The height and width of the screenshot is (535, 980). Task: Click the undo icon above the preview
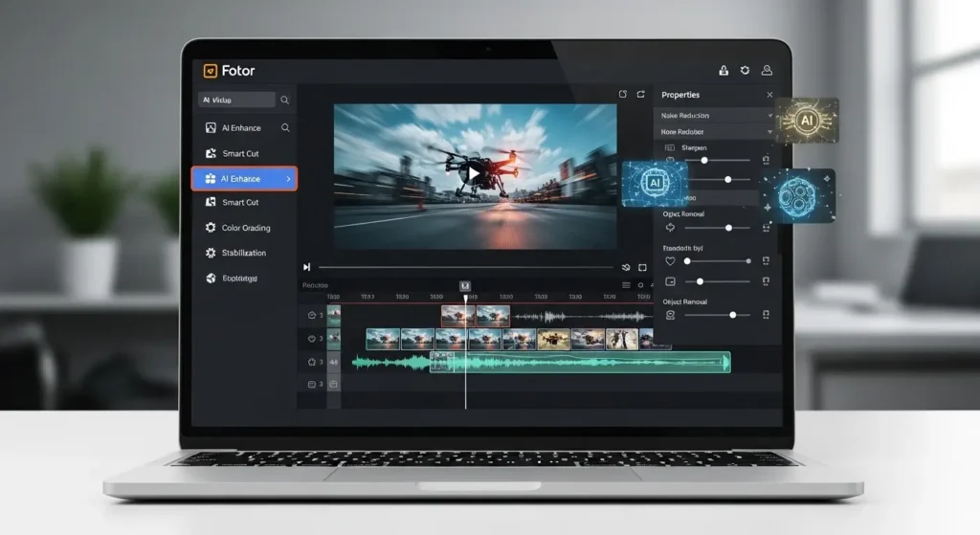(622, 94)
